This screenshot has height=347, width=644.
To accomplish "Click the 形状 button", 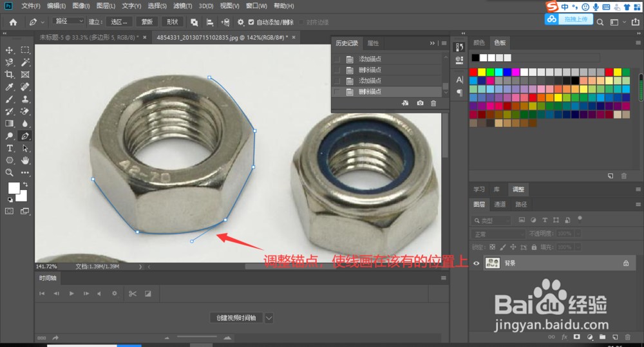I will [x=173, y=22].
